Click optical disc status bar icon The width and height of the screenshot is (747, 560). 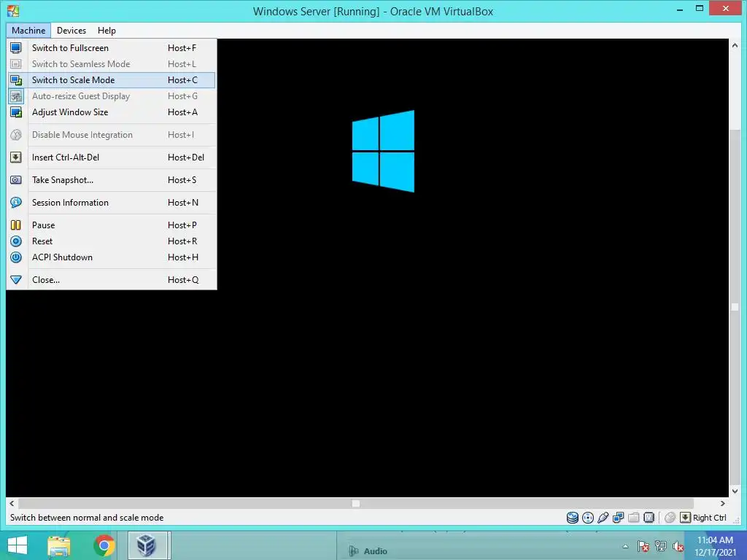[x=588, y=518]
